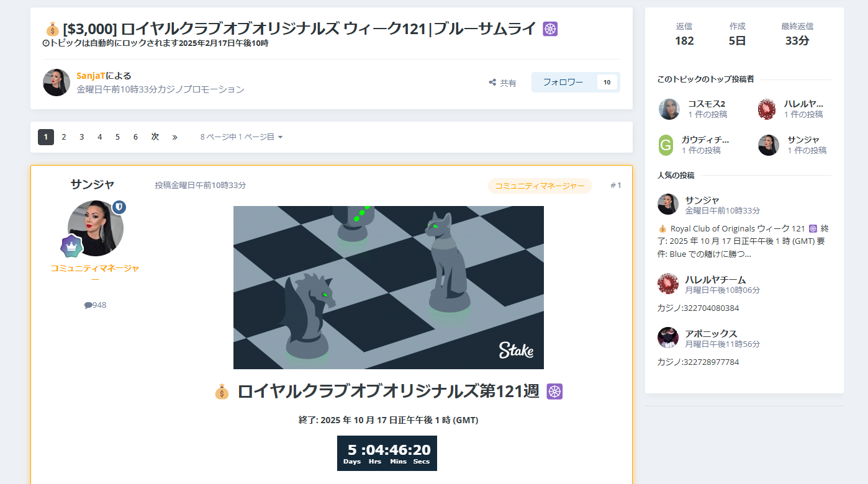Click the crown rank badge on サンジャ's avatar
868x484 pixels.
72,246
